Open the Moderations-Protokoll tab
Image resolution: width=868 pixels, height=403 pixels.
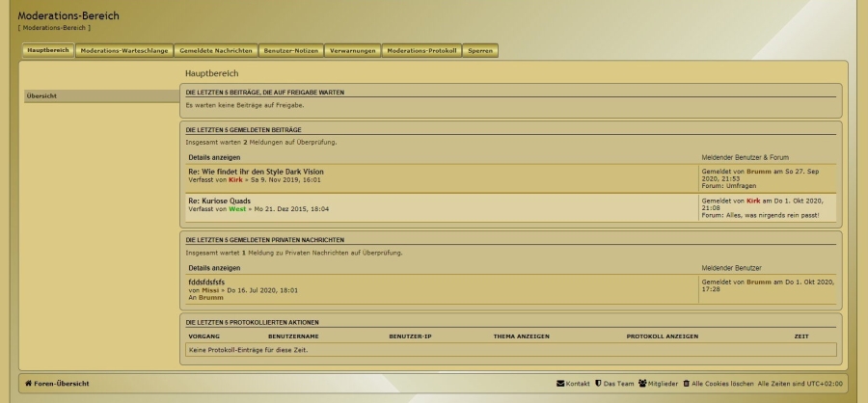[421, 50]
